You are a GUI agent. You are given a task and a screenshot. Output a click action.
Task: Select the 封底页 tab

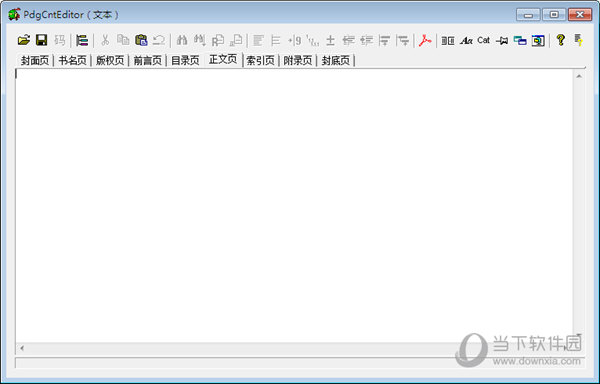[336, 60]
